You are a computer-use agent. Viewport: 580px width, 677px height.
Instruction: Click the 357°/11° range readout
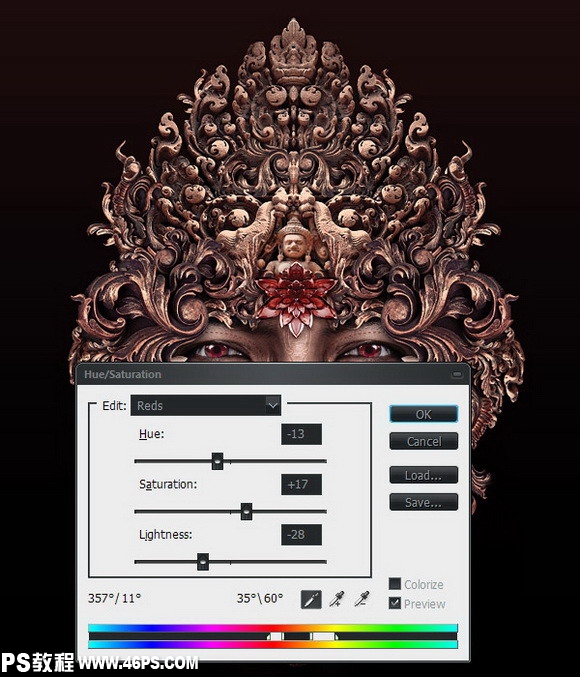[x=114, y=598]
